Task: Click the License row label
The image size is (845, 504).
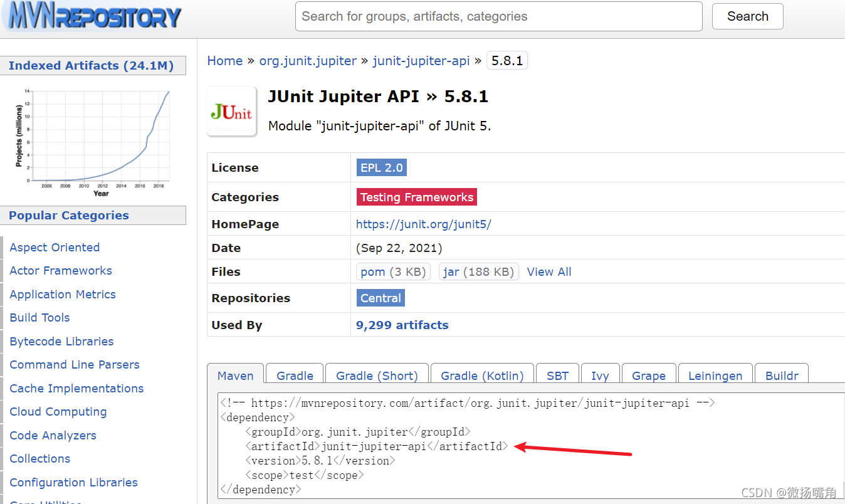Action: (235, 167)
